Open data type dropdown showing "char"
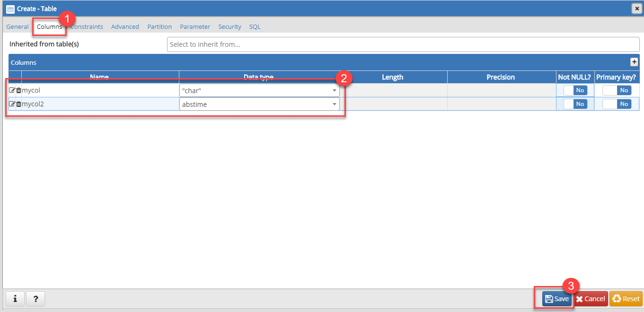The height and width of the screenshot is (312, 644). (x=259, y=90)
